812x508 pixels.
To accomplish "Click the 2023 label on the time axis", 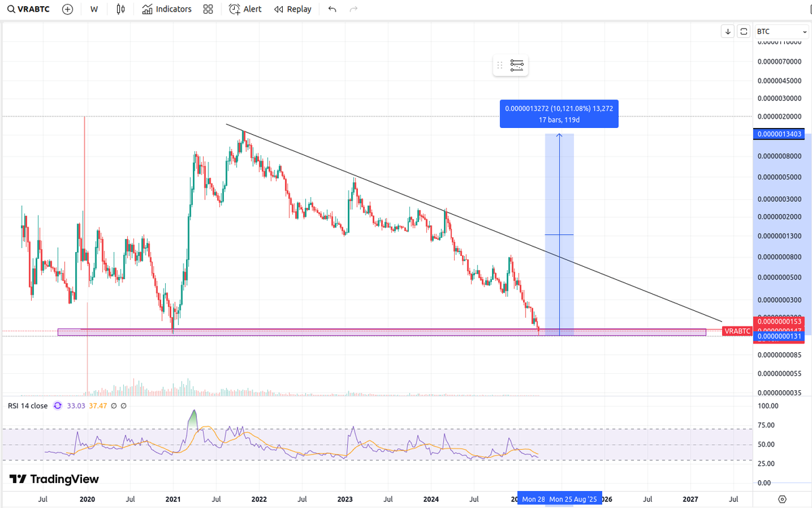I will [345, 499].
